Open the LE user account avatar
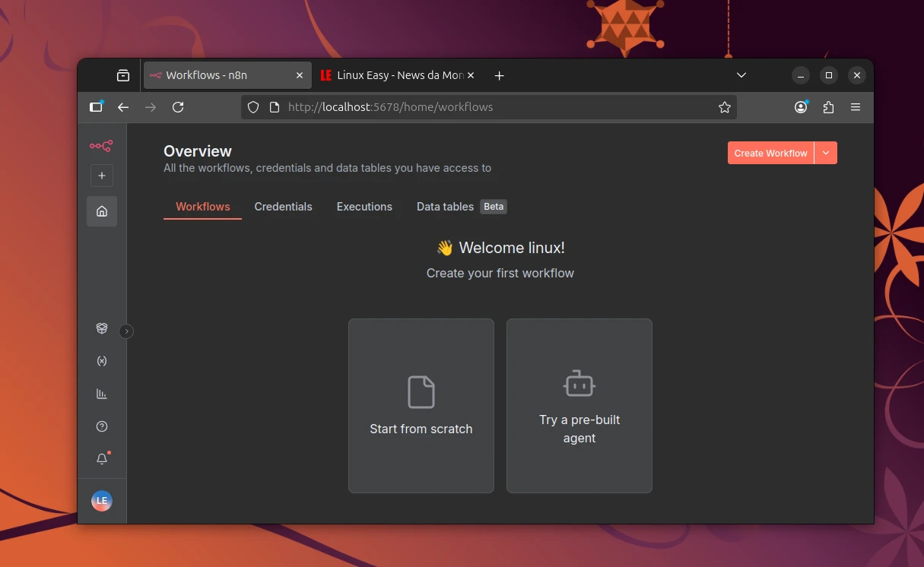Viewport: 924px width, 567px height. tap(101, 500)
